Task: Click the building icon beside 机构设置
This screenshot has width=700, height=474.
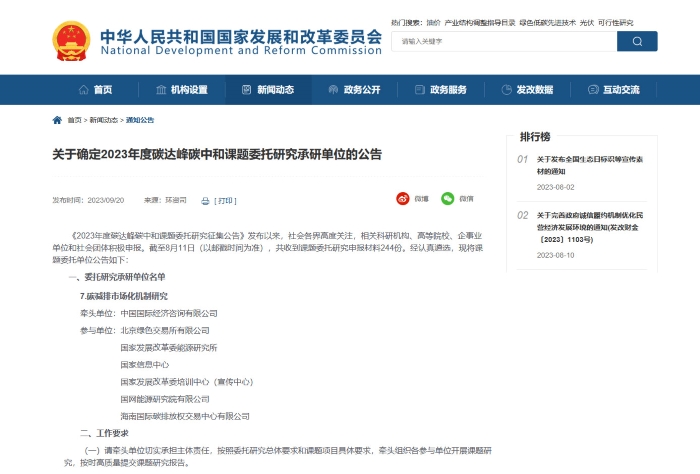Action: click(x=161, y=90)
